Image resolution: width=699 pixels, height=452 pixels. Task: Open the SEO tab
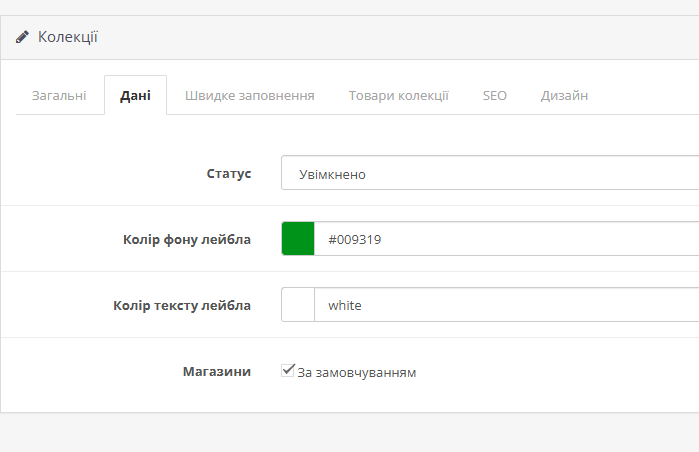tap(494, 95)
